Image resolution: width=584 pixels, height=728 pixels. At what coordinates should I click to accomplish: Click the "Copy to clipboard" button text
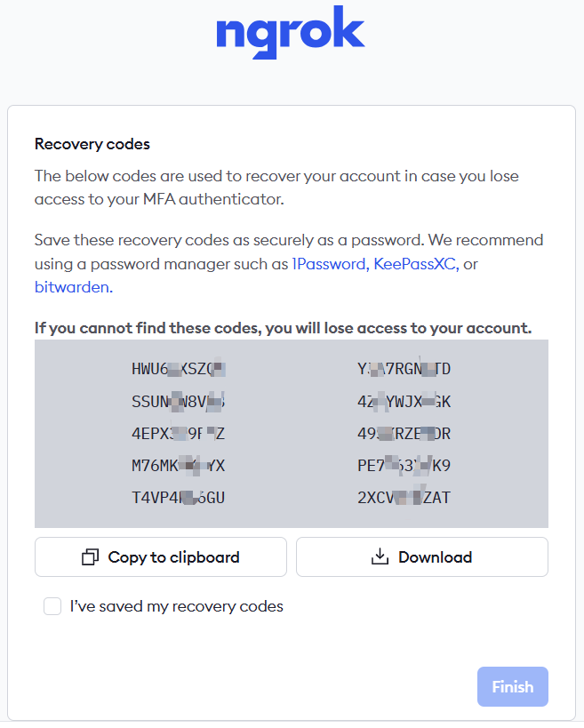173,557
